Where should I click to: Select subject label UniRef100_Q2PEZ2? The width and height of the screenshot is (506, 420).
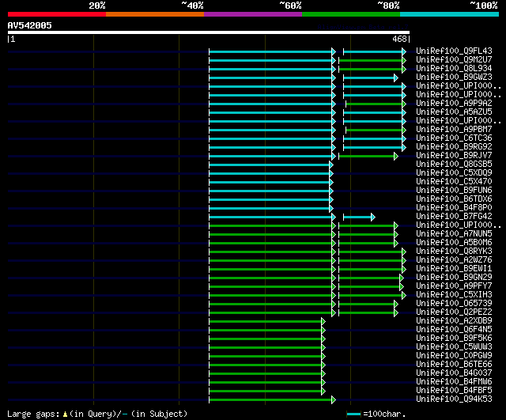point(454,312)
